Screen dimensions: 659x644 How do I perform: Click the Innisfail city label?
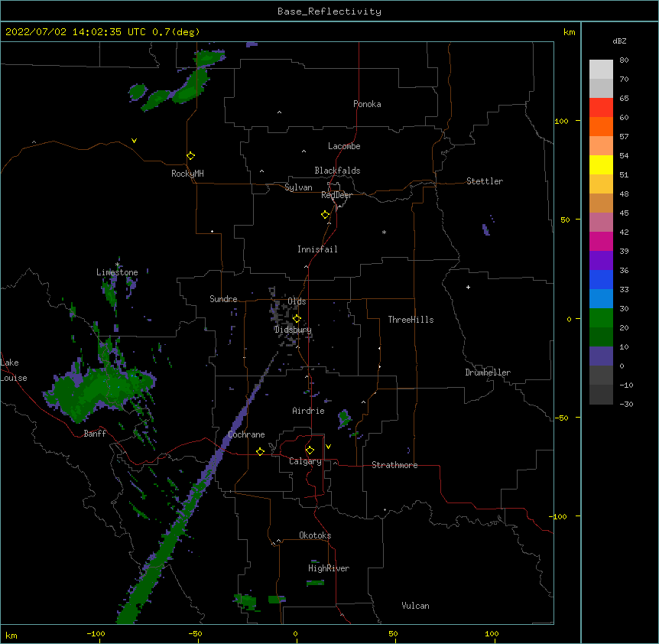[317, 249]
